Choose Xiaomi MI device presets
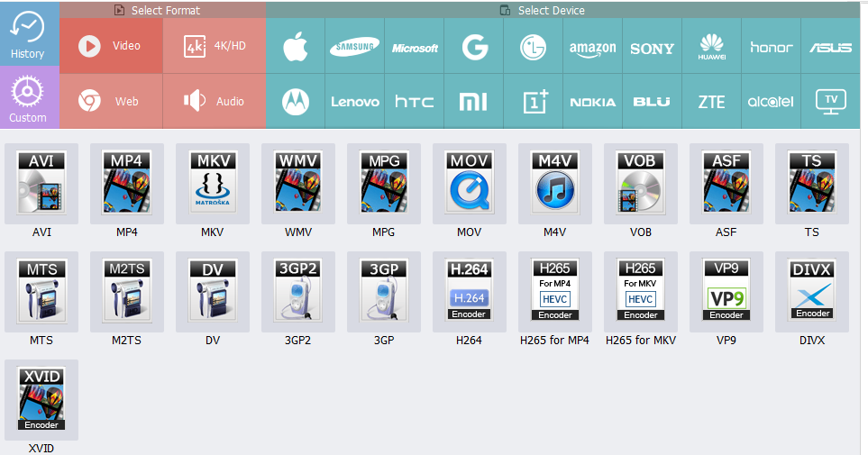Screen dimensions: 868x455 tap(474, 101)
